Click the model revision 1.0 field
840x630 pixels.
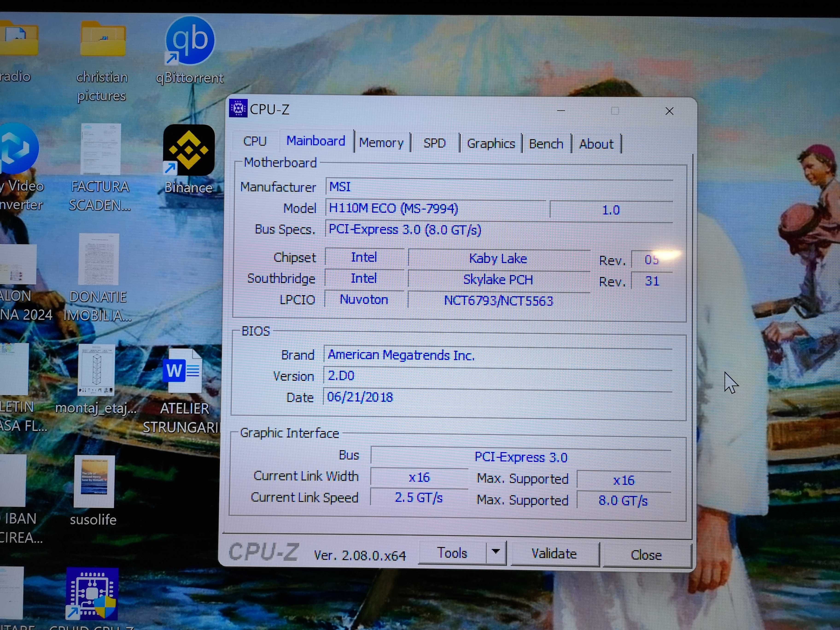tap(611, 210)
